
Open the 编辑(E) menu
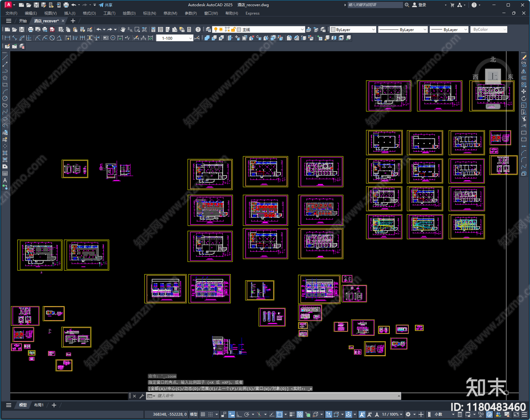tap(31, 13)
